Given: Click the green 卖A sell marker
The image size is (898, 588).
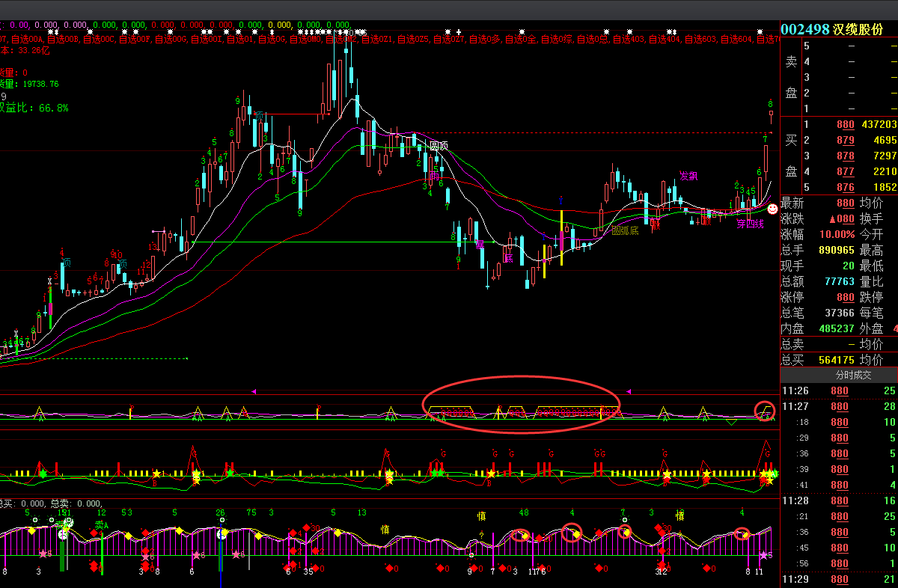Looking at the screenshot, I should (101, 525).
